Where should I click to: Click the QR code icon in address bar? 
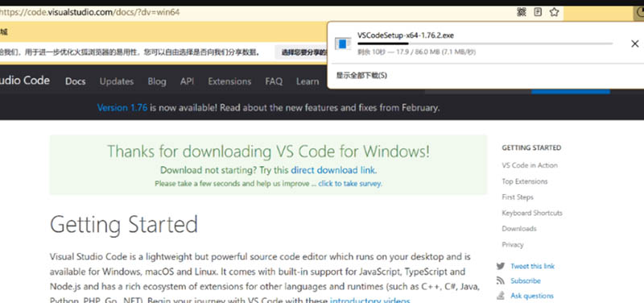[522, 12]
